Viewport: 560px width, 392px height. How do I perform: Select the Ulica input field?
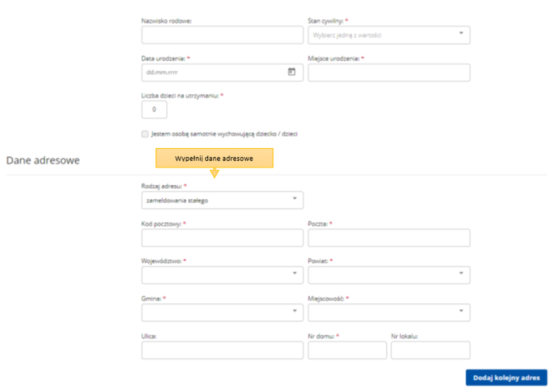(x=222, y=350)
